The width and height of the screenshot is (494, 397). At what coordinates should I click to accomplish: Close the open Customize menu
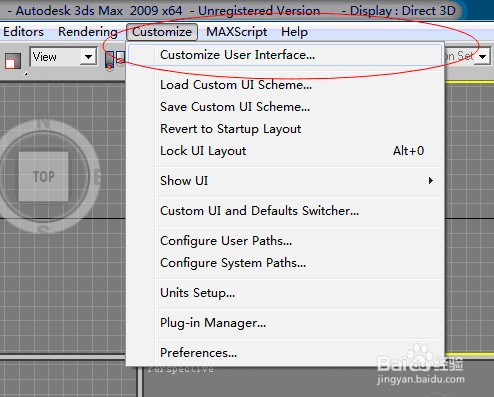162,32
